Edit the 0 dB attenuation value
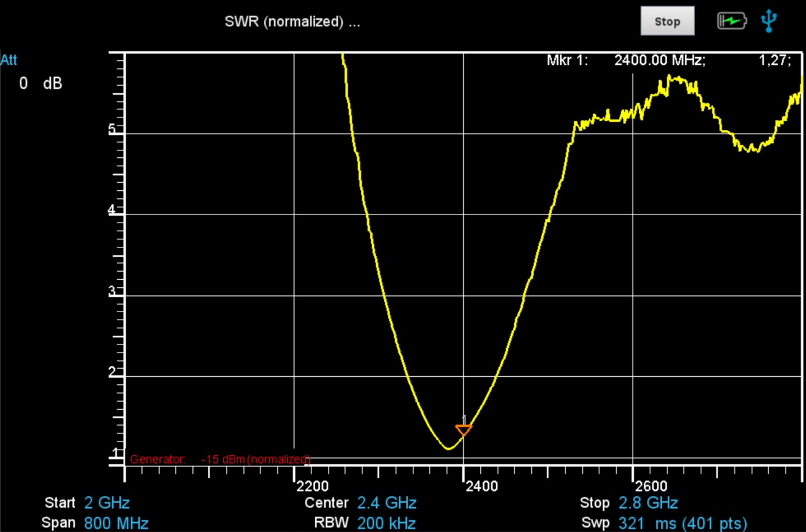Viewport: 806px width, 532px height. 40,83
